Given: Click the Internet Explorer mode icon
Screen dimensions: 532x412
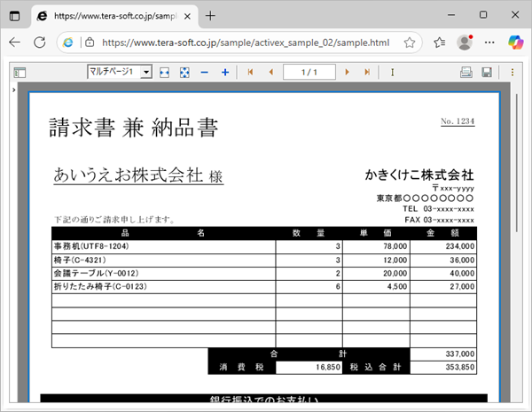Looking at the screenshot, I should (68, 43).
